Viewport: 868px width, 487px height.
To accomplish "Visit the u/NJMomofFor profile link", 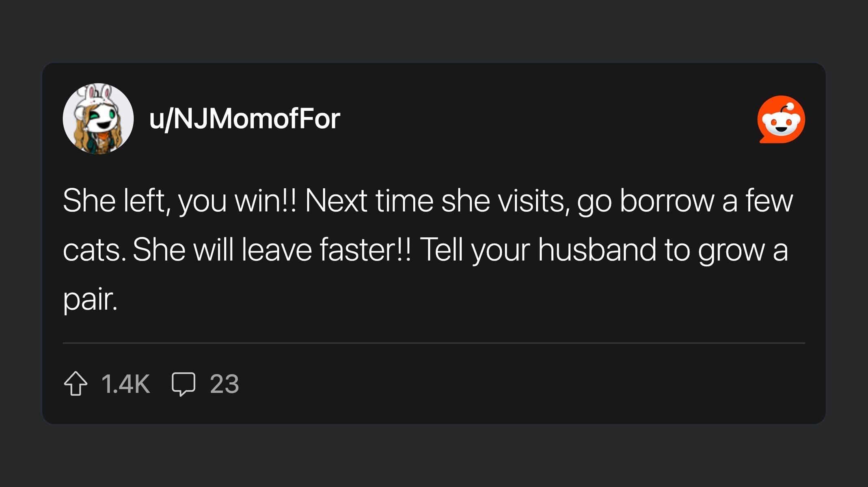I will click(x=245, y=119).
